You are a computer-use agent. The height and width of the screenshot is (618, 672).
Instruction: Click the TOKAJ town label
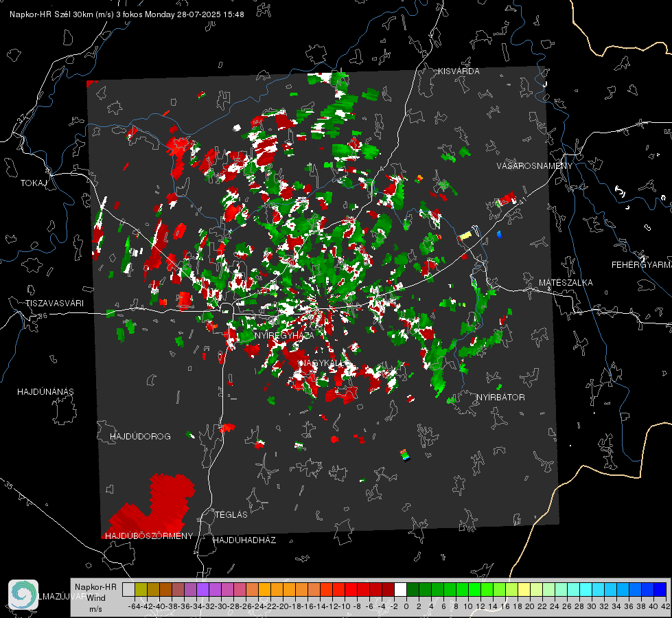34,183
